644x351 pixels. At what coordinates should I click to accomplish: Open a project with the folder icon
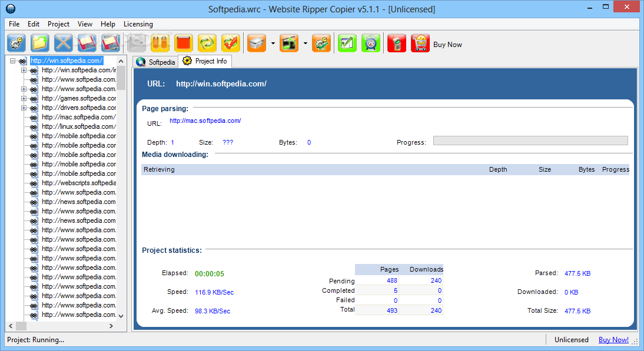pyautogui.click(x=40, y=44)
